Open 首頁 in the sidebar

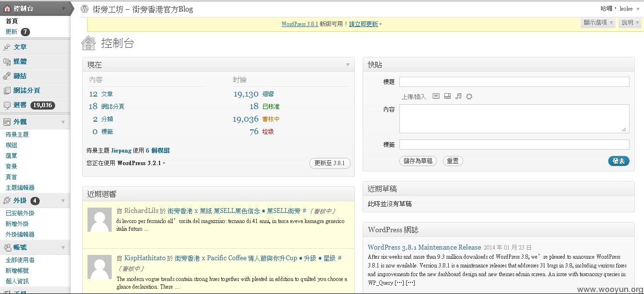tap(12, 21)
